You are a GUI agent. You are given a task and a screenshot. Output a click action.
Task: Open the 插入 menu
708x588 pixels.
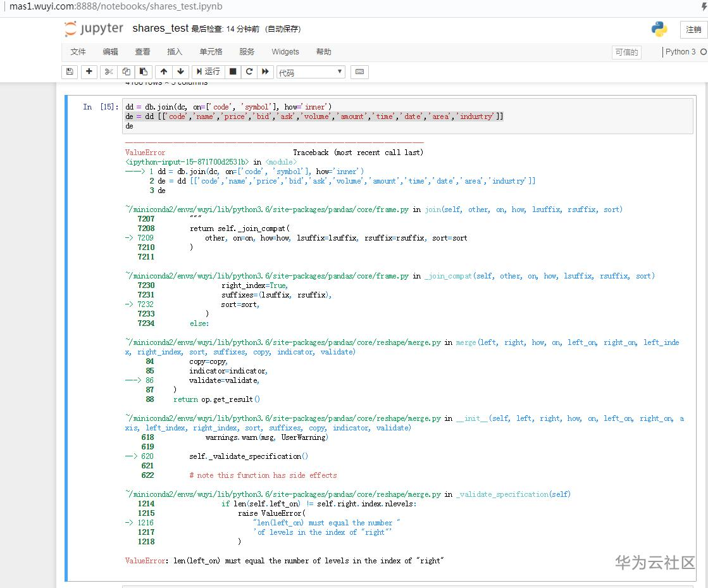point(175,52)
